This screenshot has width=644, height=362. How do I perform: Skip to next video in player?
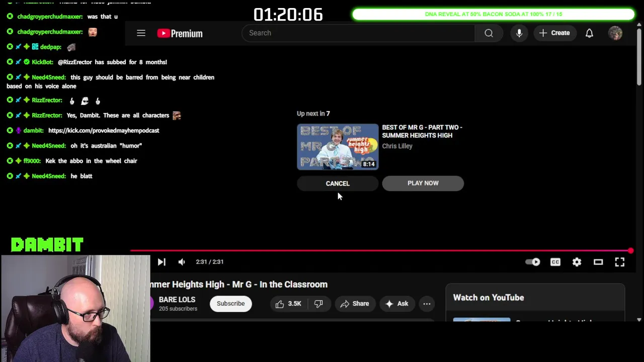[161, 262]
